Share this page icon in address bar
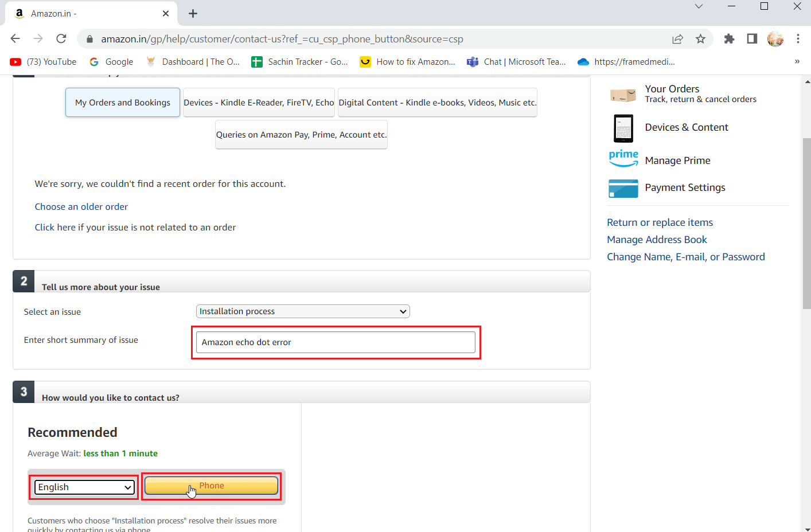 (678, 39)
